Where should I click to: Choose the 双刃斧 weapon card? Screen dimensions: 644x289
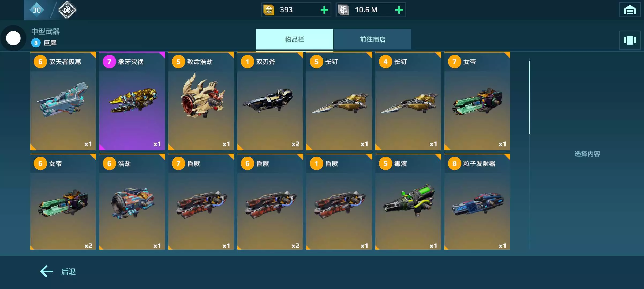(270, 101)
